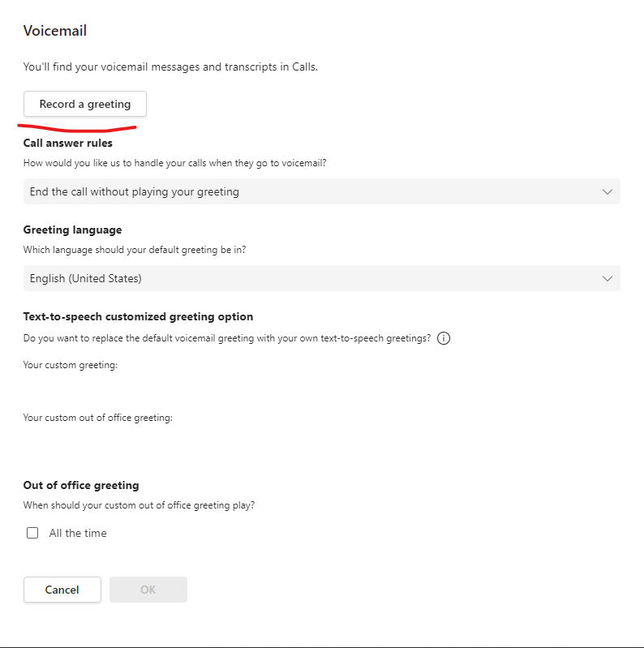Click Text-to-speech customized greeting option heading
The height and width of the screenshot is (648, 644).
pos(138,316)
